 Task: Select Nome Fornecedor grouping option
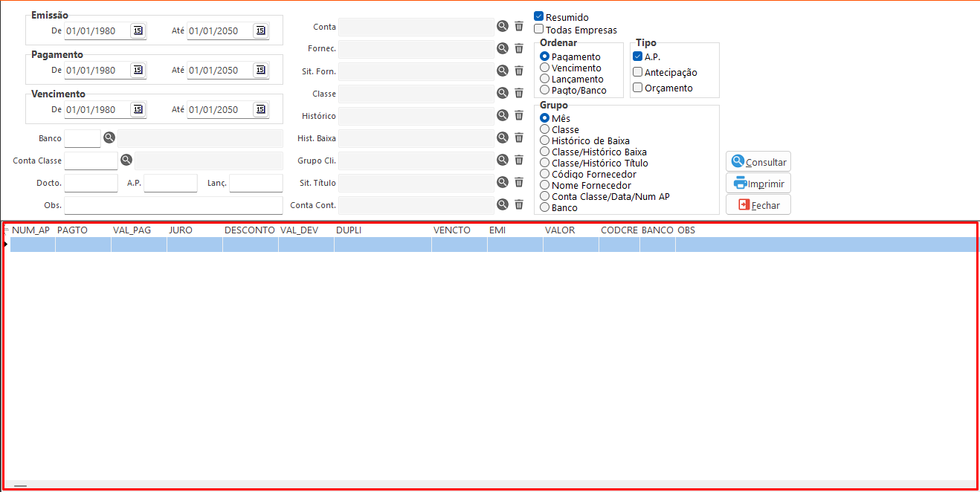pos(545,185)
